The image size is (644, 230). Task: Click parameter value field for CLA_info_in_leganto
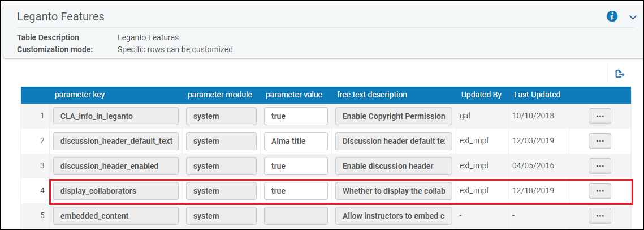tap(296, 116)
